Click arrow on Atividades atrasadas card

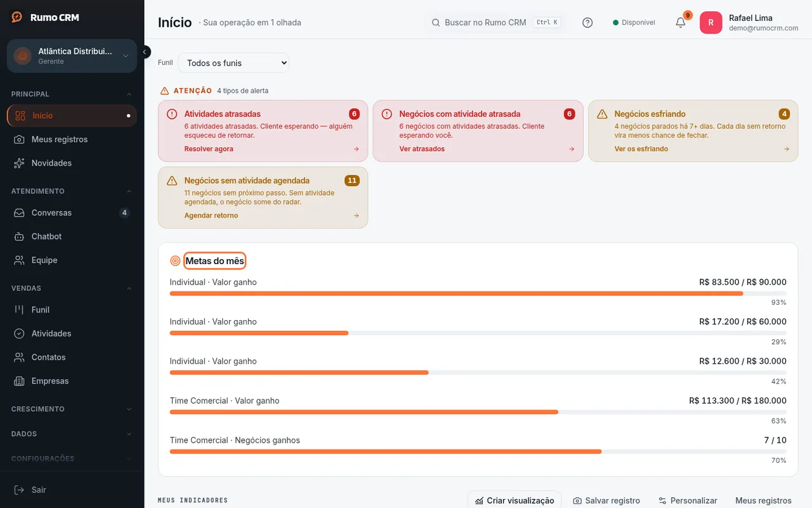coord(356,149)
